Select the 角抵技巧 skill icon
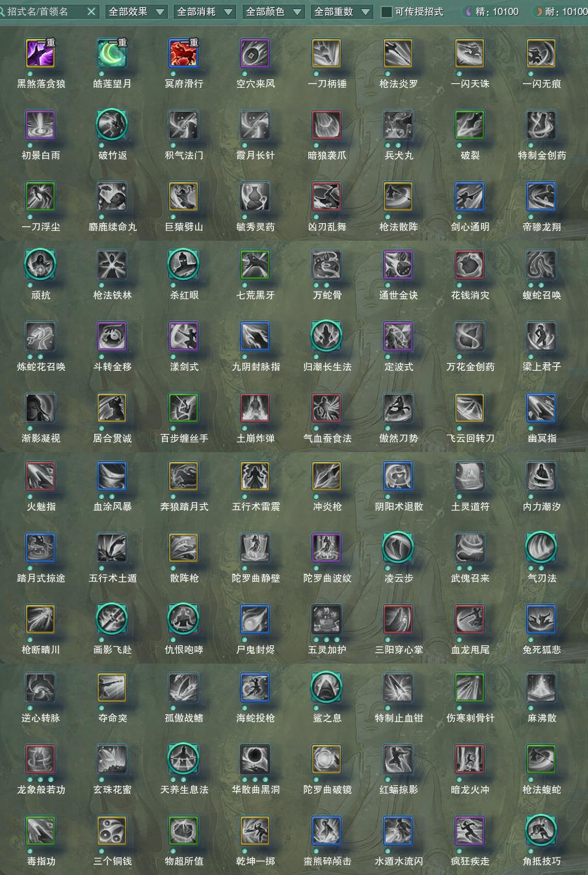The image size is (588, 875). click(x=541, y=831)
